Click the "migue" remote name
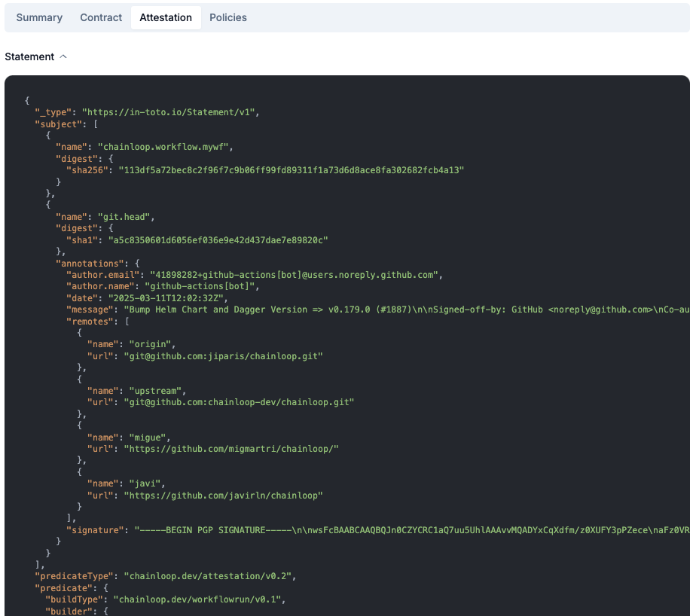Image resolution: width=696 pixels, height=616 pixels. tap(147, 438)
